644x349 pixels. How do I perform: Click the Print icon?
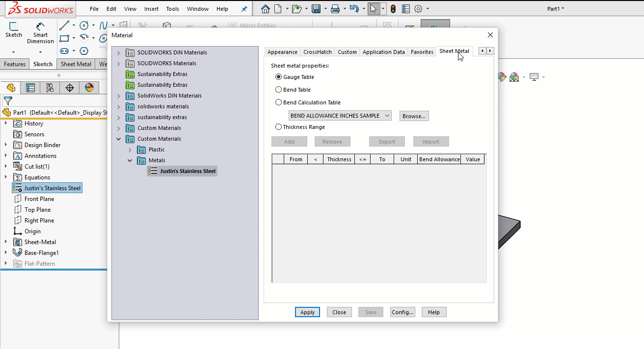335,9
